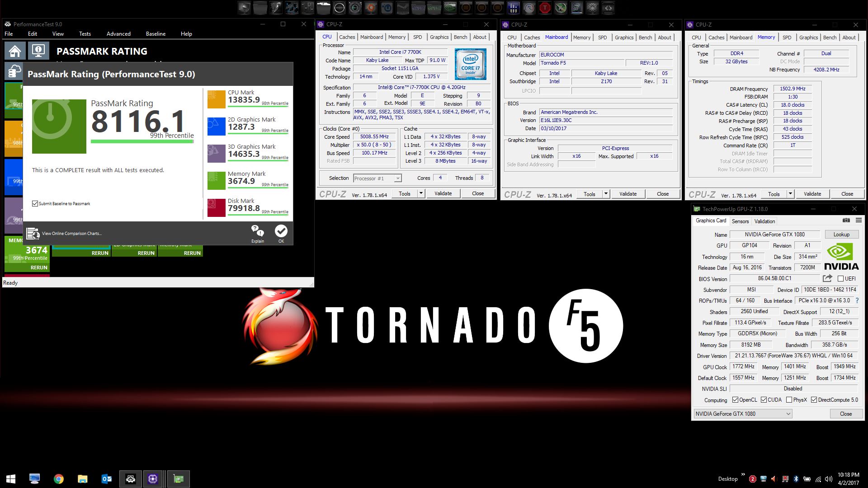Launch Google Chrome from the taskbar
This screenshot has width=868, height=488.
tap(58, 479)
